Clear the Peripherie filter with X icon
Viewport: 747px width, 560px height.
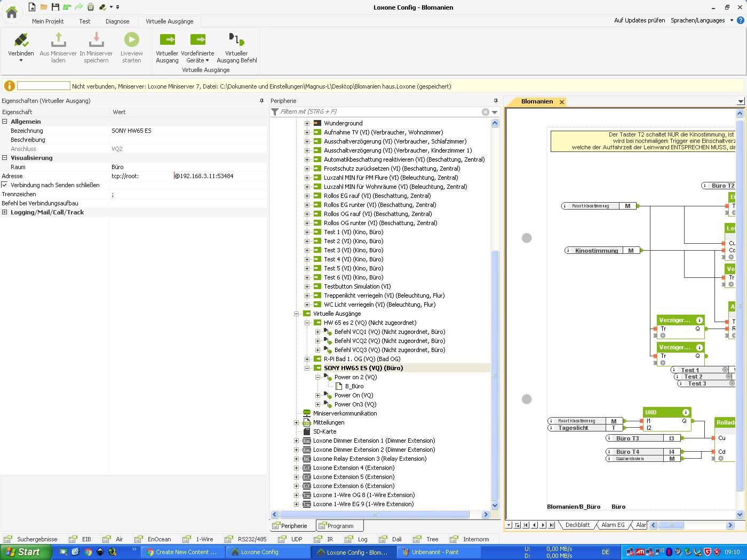click(485, 112)
